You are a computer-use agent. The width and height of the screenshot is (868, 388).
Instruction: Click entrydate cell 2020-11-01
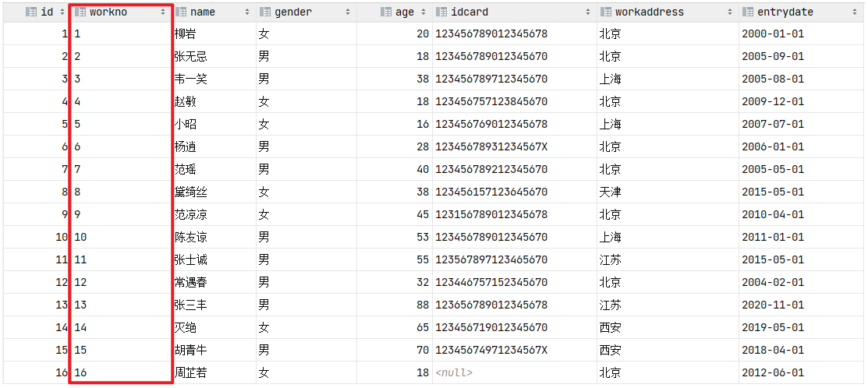pos(774,305)
